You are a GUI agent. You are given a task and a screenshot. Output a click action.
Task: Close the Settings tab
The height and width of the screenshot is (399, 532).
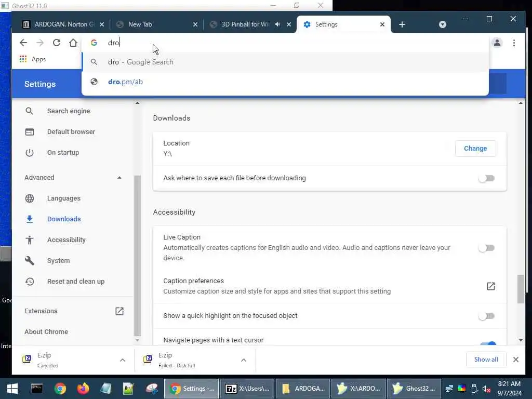(x=382, y=24)
